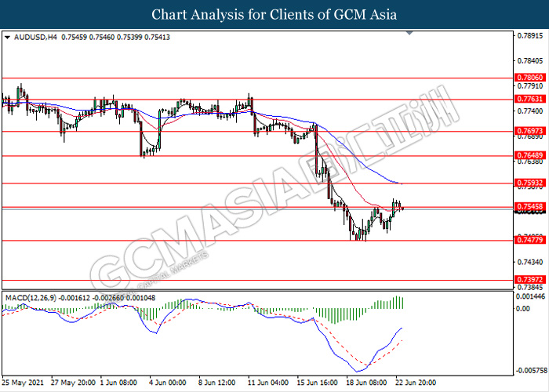Click the 0.73972 bottom level label
Screen dimensions: 549x392
(530, 279)
